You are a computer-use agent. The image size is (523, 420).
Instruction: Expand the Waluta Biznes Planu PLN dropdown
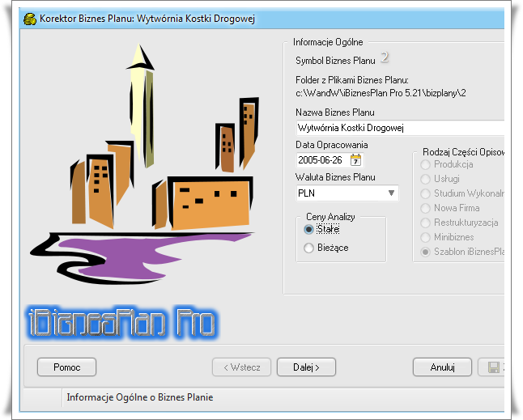[391, 193]
